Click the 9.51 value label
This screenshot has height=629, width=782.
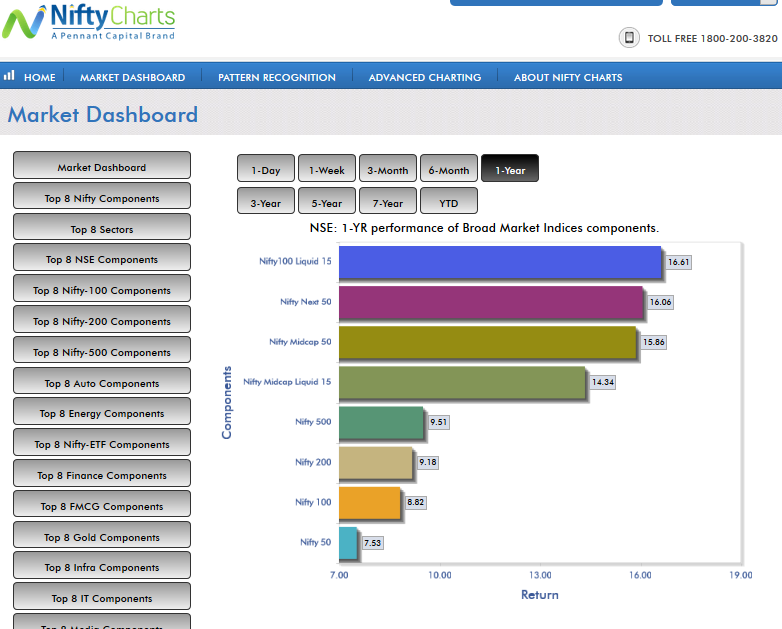coord(439,422)
